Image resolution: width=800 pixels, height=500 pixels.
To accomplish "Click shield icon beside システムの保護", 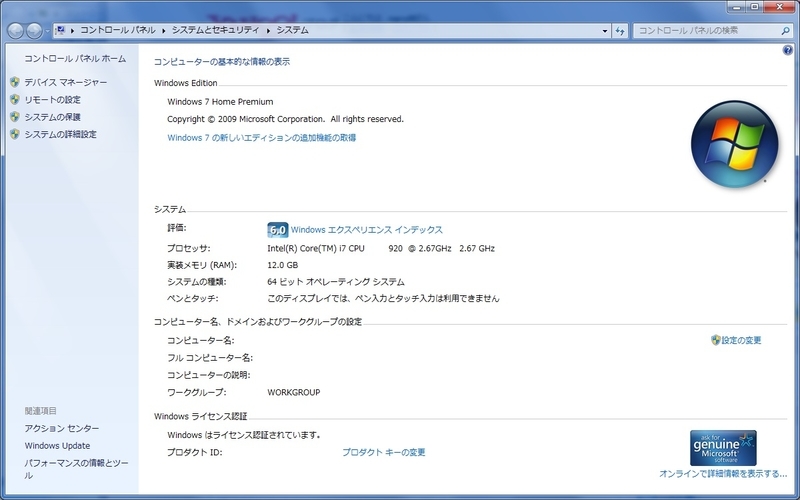I will tap(15, 116).
